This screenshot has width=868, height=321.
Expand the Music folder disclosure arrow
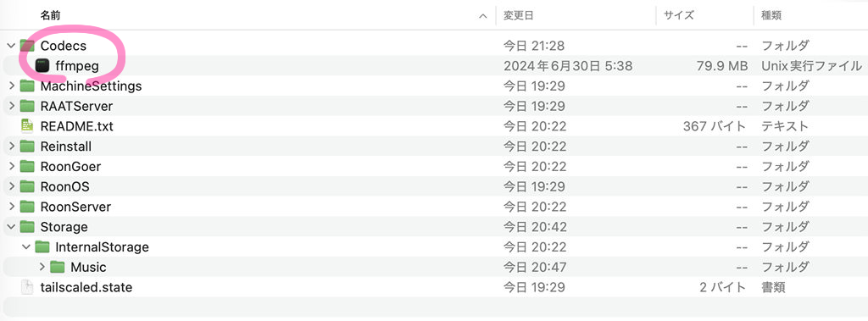42,268
